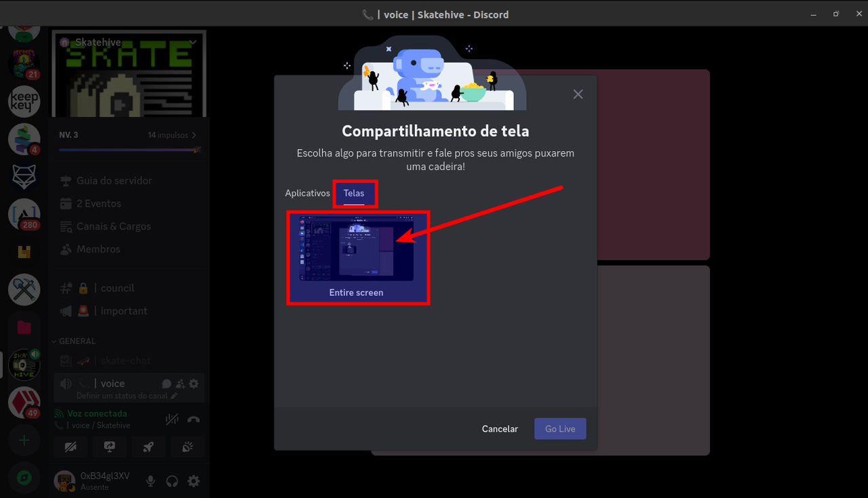
Task: Click the create invite icon on voice
Action: [x=180, y=383]
